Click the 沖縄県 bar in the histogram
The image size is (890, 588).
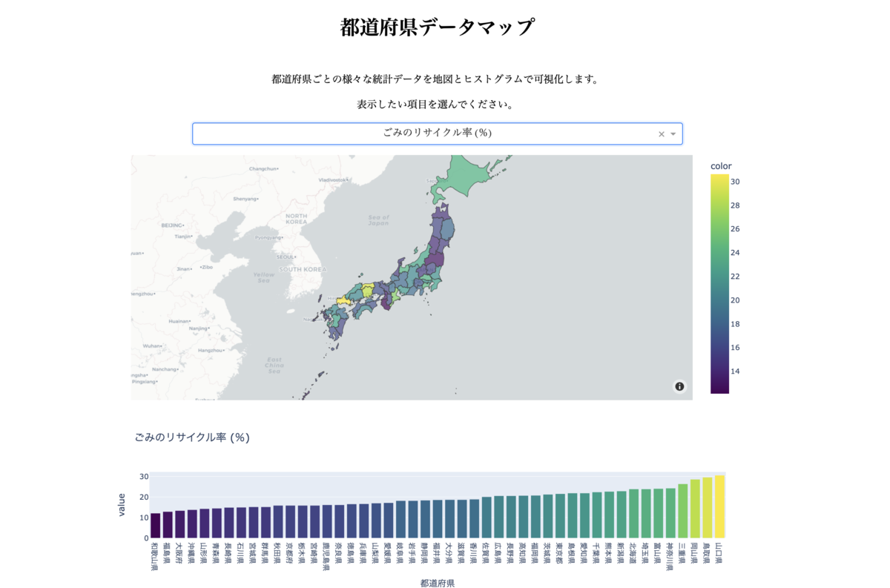click(x=192, y=523)
